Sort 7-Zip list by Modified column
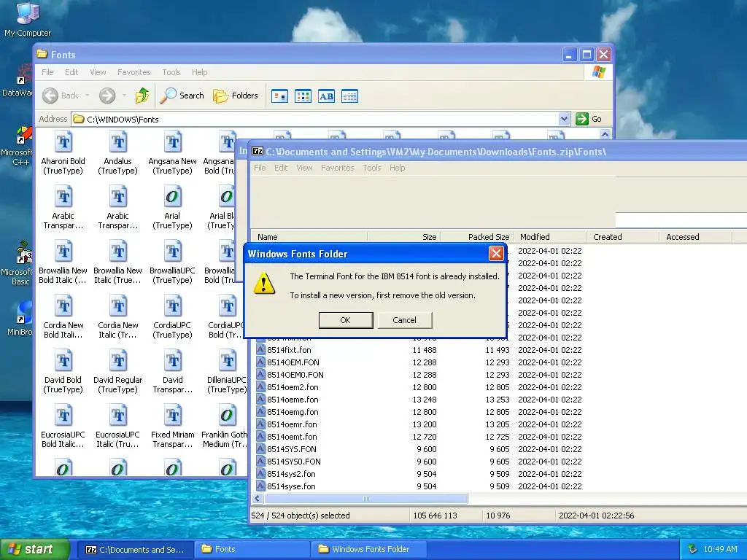This screenshot has height=560, width=747. click(550, 237)
